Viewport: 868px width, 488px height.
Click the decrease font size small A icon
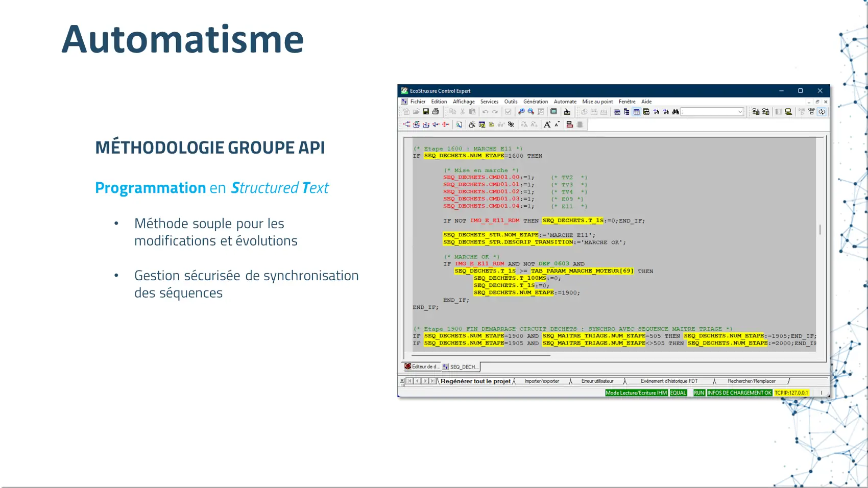[557, 124]
